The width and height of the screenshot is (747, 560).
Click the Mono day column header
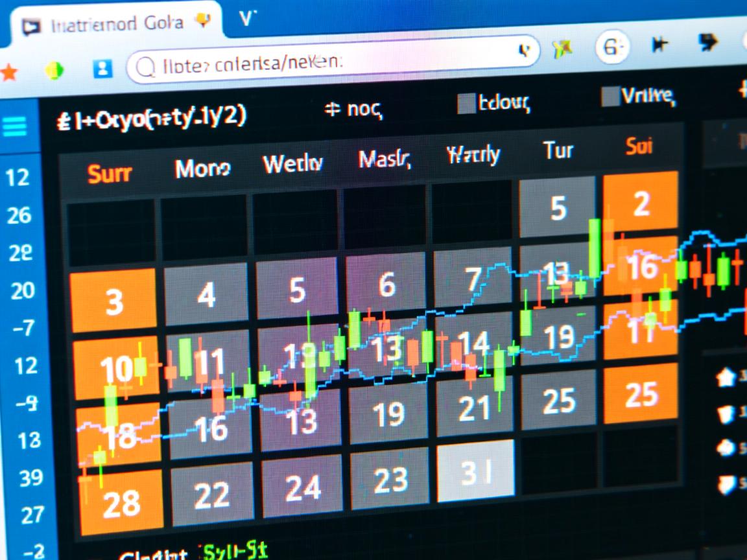pos(202,169)
